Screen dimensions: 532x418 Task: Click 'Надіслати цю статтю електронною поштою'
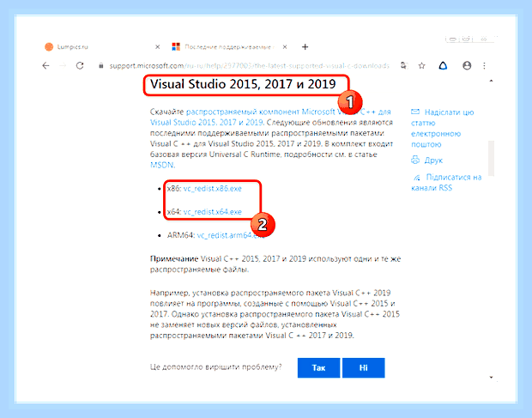tap(443, 128)
